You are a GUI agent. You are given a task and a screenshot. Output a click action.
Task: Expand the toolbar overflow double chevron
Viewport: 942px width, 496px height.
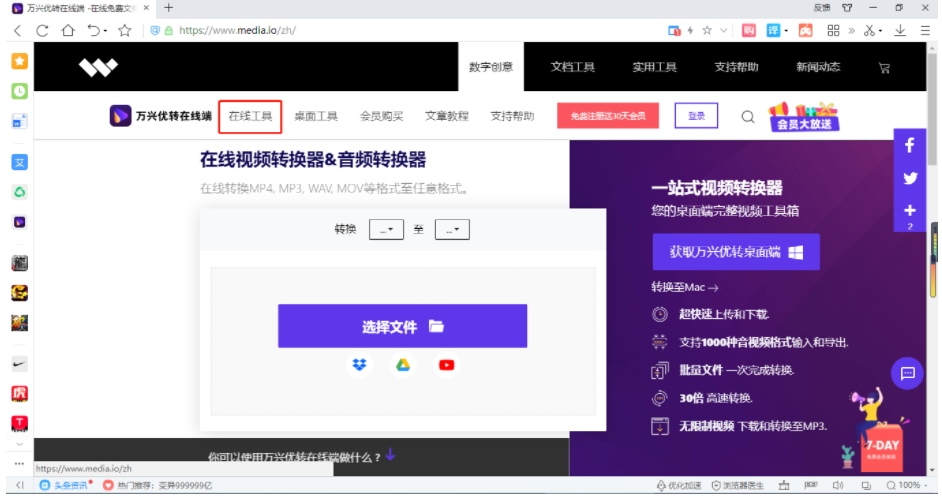click(851, 31)
